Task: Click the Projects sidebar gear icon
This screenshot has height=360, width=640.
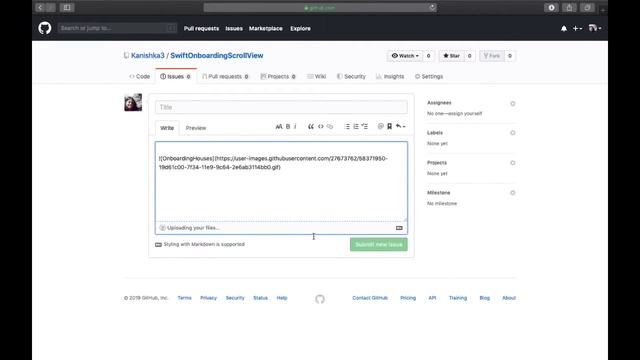Action: pyautogui.click(x=513, y=163)
